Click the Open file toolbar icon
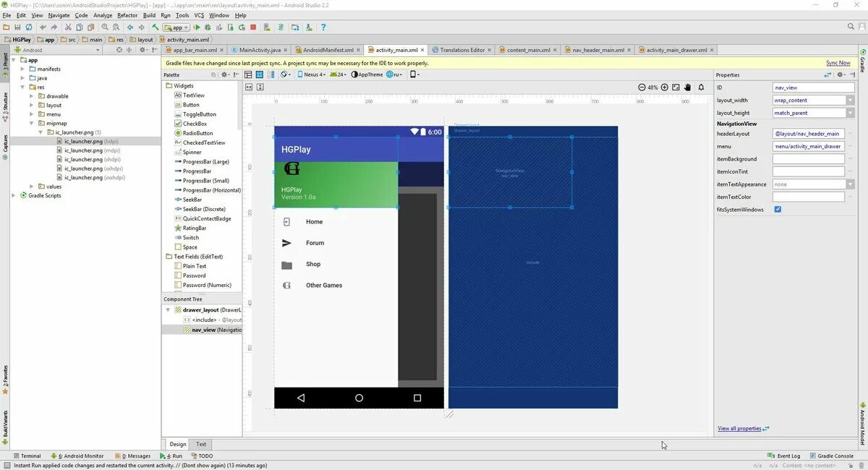 [7, 27]
